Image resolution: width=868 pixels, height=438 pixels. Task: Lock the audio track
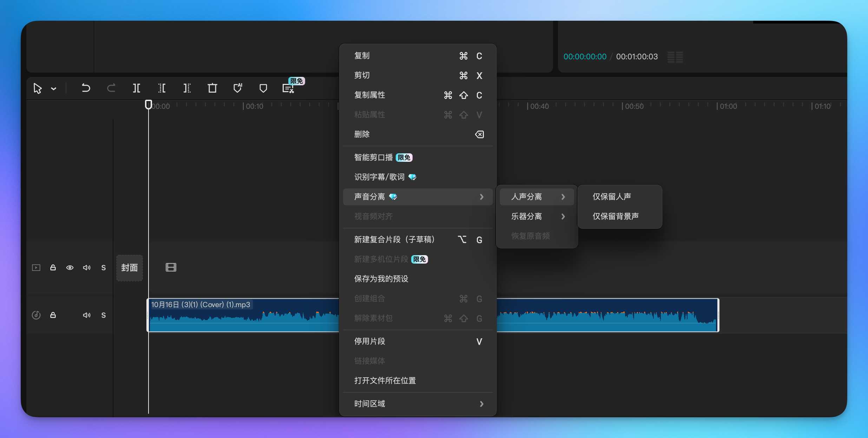(x=53, y=315)
